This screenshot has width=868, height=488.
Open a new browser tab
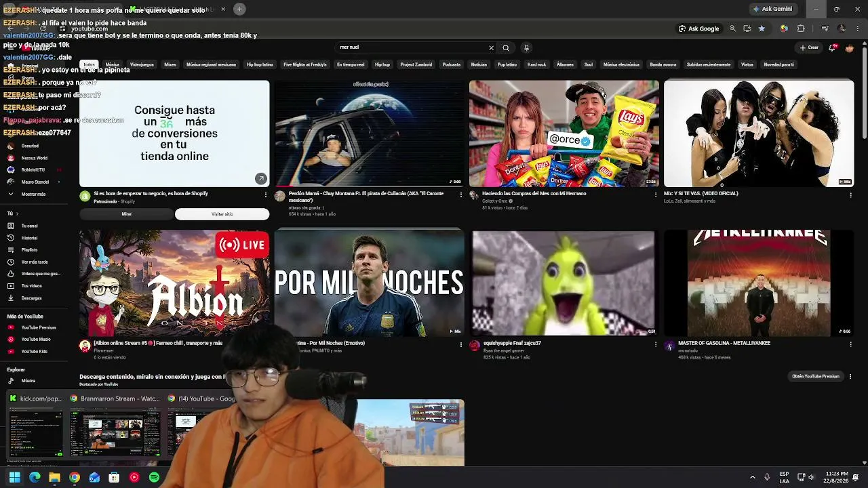pos(239,9)
